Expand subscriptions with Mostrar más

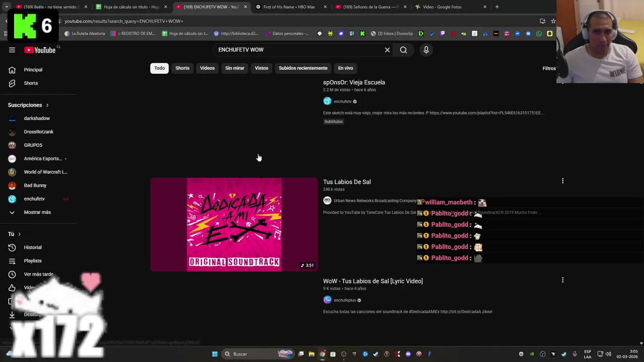[38, 212]
